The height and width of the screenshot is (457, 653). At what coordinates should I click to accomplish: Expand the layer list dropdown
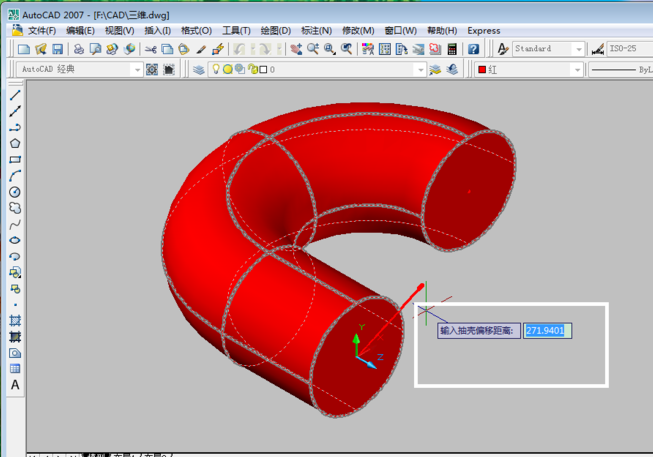tap(420, 70)
